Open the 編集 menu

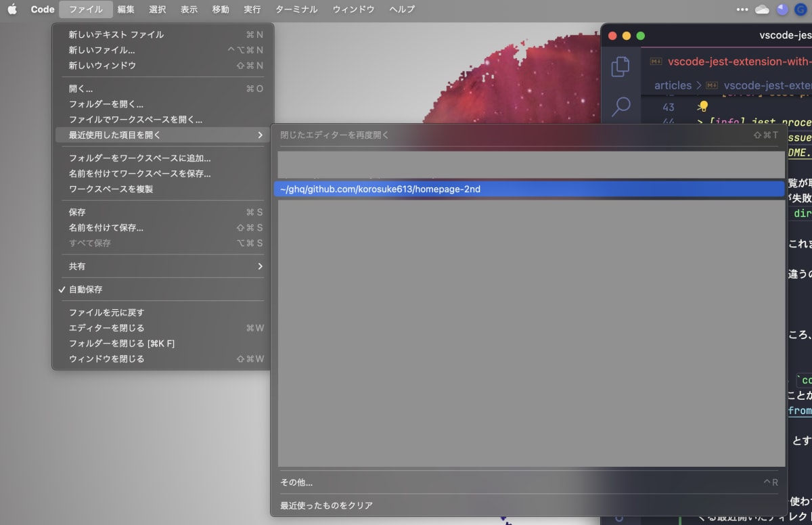[x=126, y=9]
